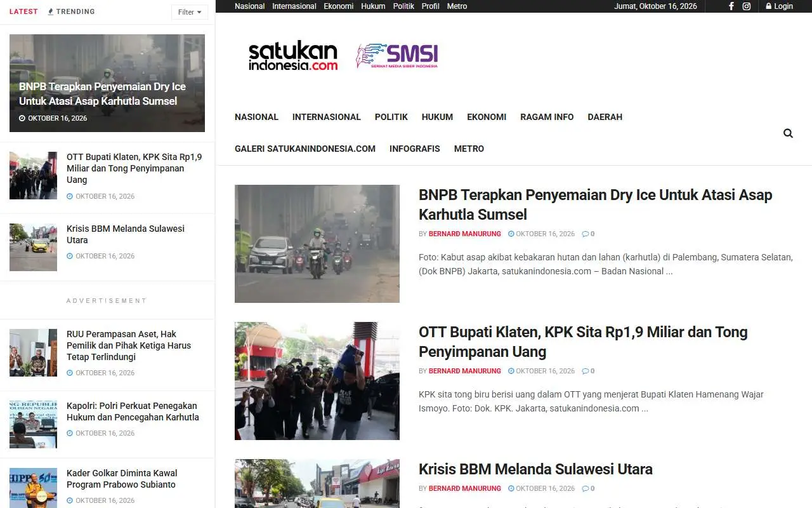Open Metro in the main navigation menu
Viewport: 812px width, 508px height.
point(469,149)
